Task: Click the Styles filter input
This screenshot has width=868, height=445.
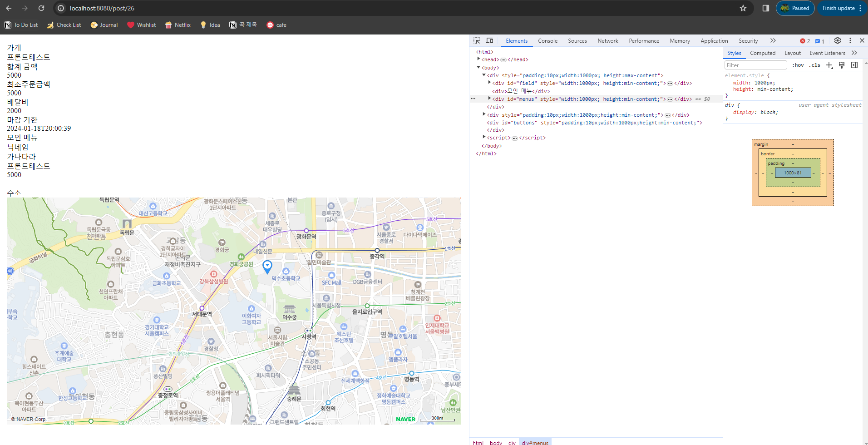Action: click(x=755, y=65)
